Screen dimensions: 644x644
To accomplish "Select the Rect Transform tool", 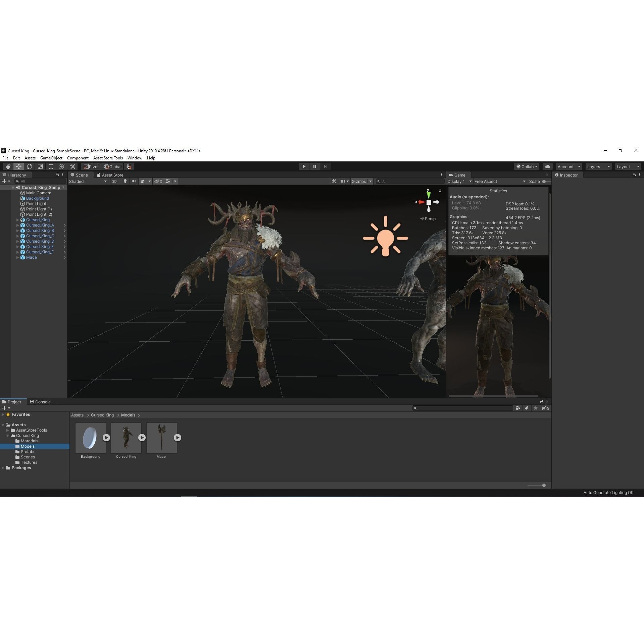I will tap(51, 166).
